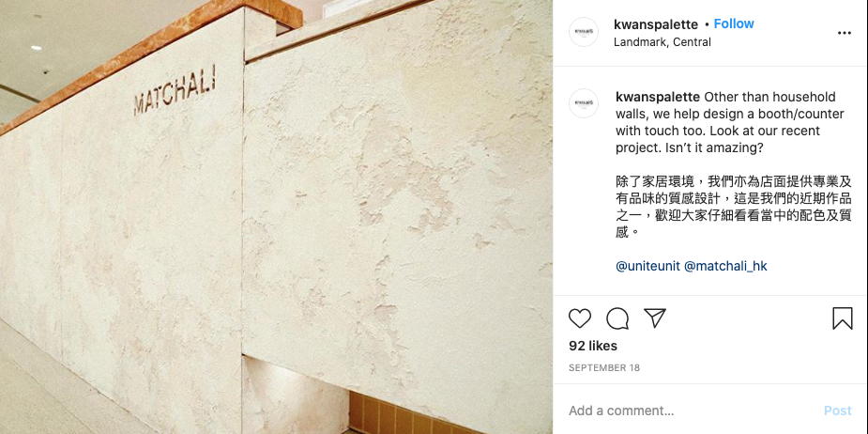The width and height of the screenshot is (868, 434).
Task: Open kwanspalette avatar in post header
Action: [584, 32]
